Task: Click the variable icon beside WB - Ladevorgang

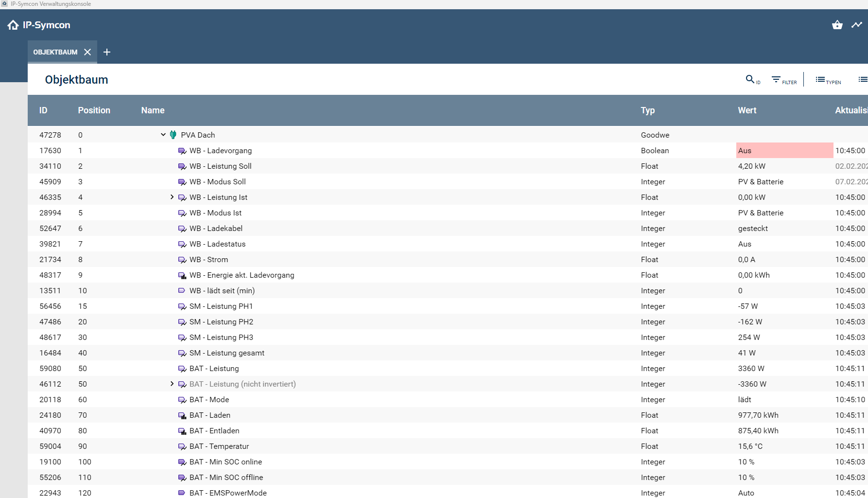Action: [182, 151]
